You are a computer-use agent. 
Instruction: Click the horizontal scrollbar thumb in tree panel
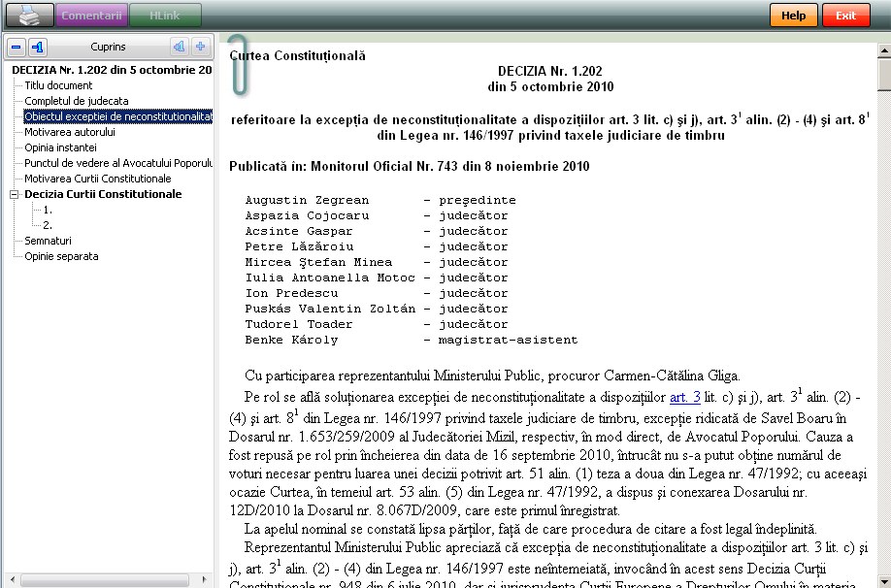point(105,580)
